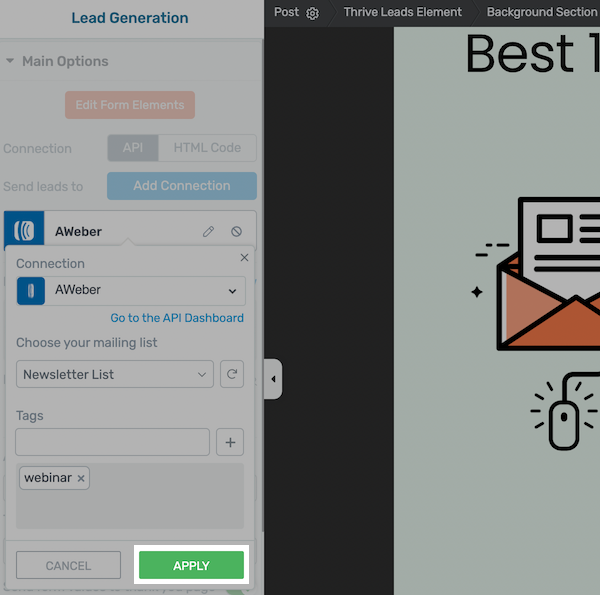Click into the Tags input field
The image size is (600, 595).
pos(112,442)
